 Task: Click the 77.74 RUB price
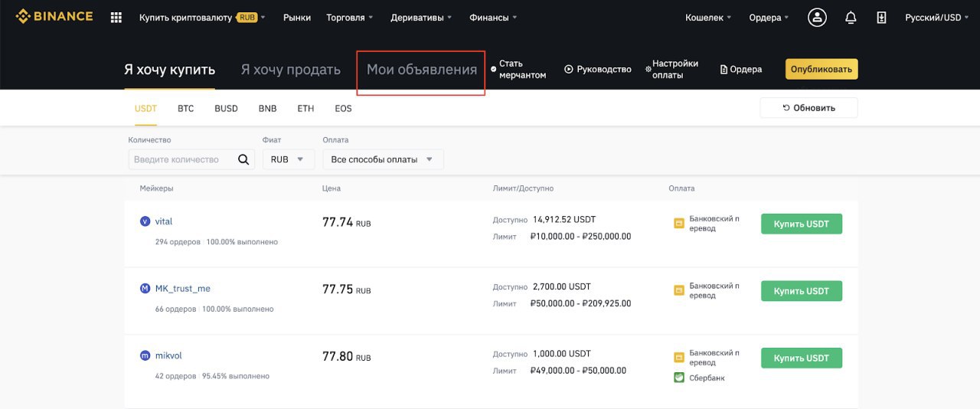346,223
